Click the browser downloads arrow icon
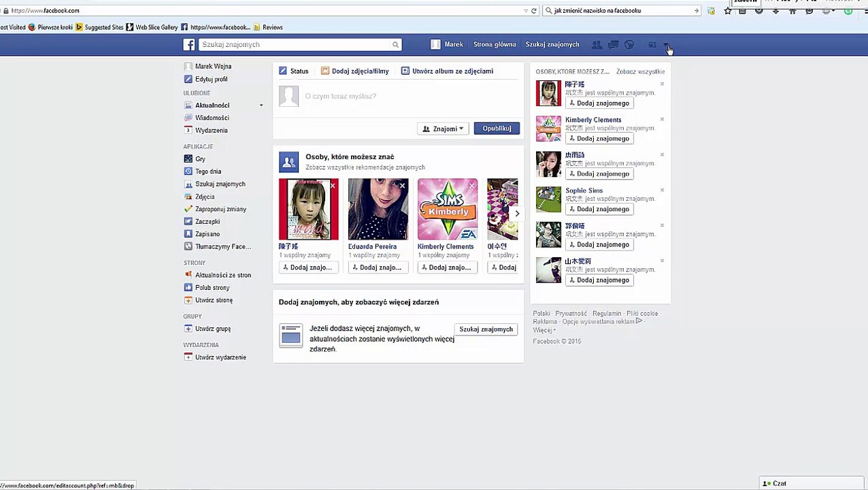Image resolution: width=868 pixels, height=490 pixels. (775, 11)
